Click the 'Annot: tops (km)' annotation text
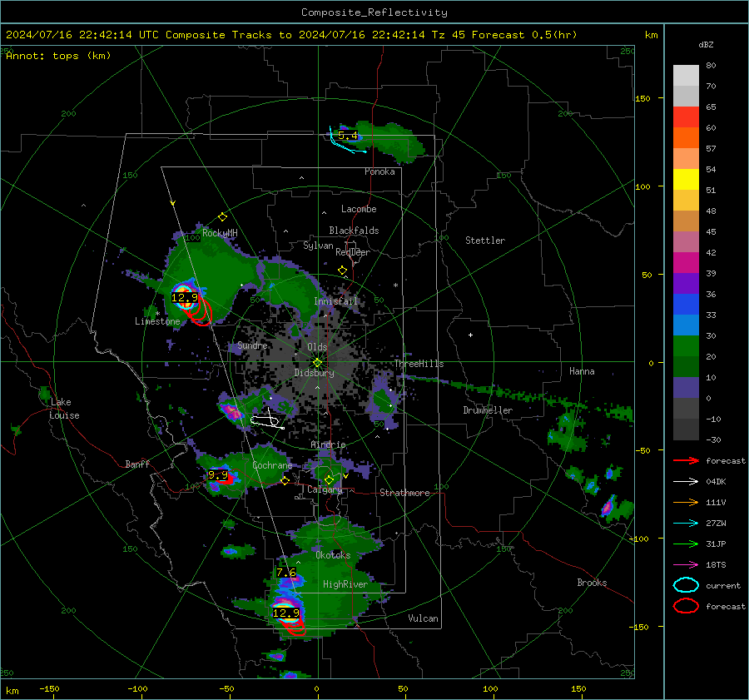 click(59, 56)
